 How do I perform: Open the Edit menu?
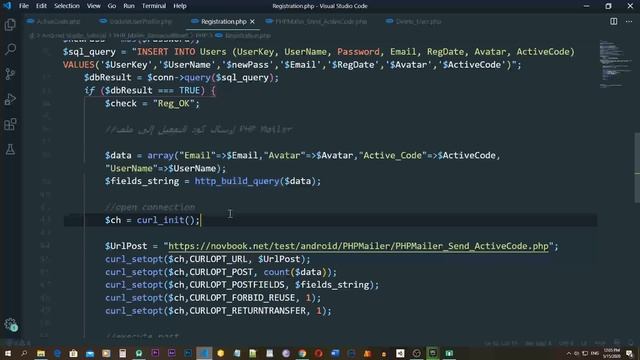41,6
